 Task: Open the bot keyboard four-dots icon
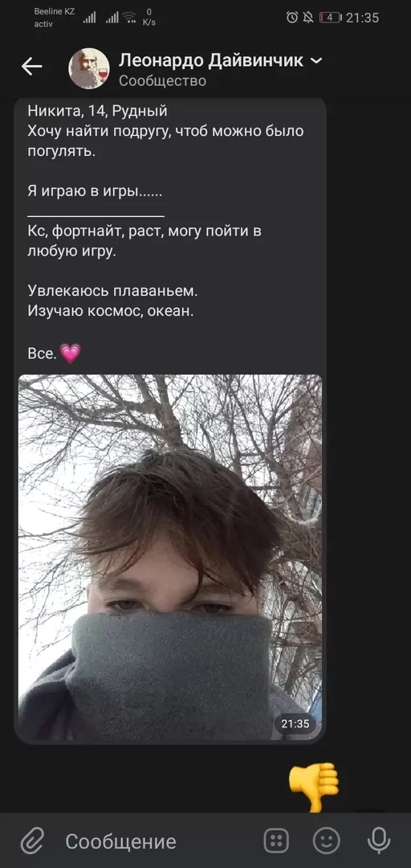click(x=276, y=841)
